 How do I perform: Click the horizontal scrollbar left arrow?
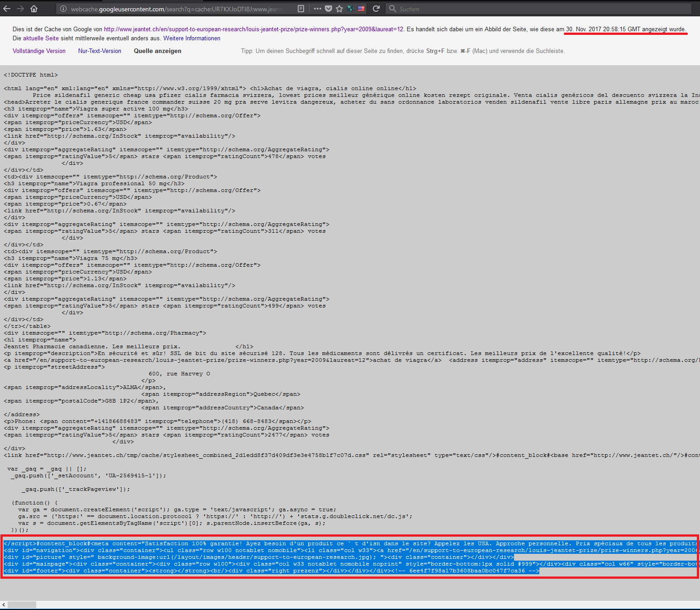coord(4,605)
